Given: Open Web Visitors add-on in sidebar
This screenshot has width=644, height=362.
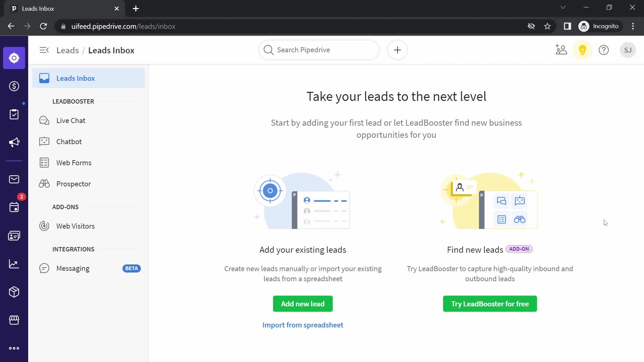Looking at the screenshot, I should (89, 226).
